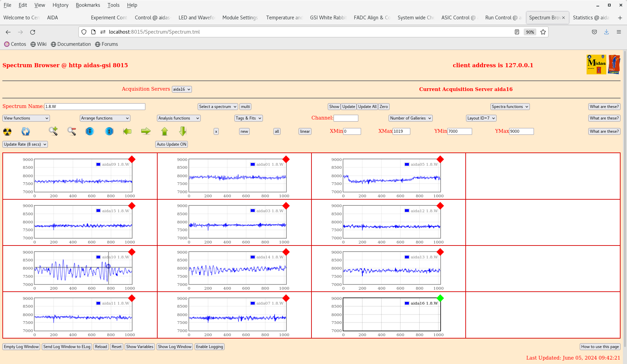Click the Zero button

[384, 107]
